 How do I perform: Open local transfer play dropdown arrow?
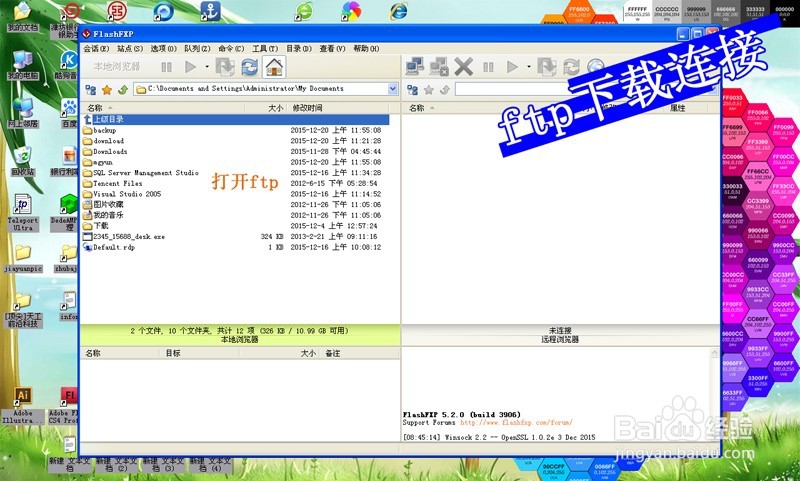click(207, 67)
